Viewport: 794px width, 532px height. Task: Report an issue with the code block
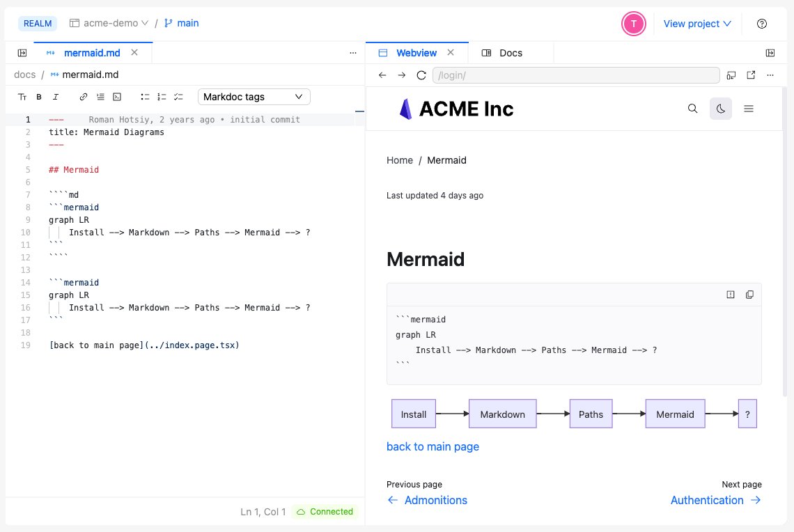[730, 295]
